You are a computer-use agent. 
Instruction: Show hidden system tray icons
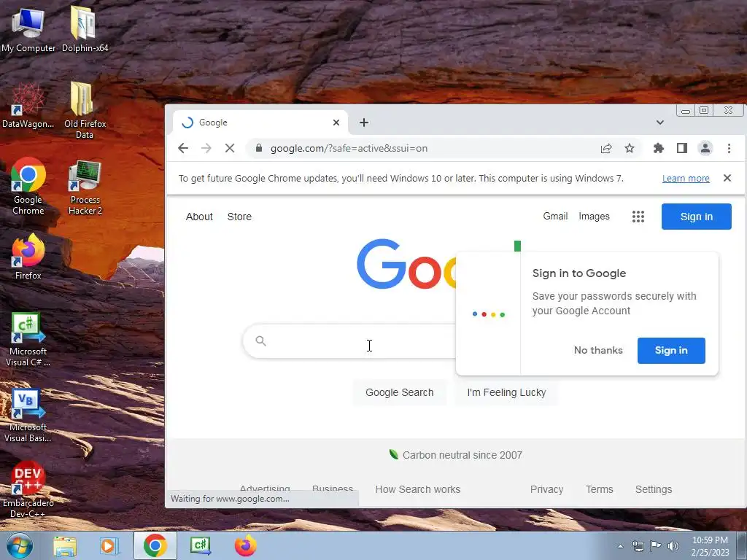[x=620, y=547]
